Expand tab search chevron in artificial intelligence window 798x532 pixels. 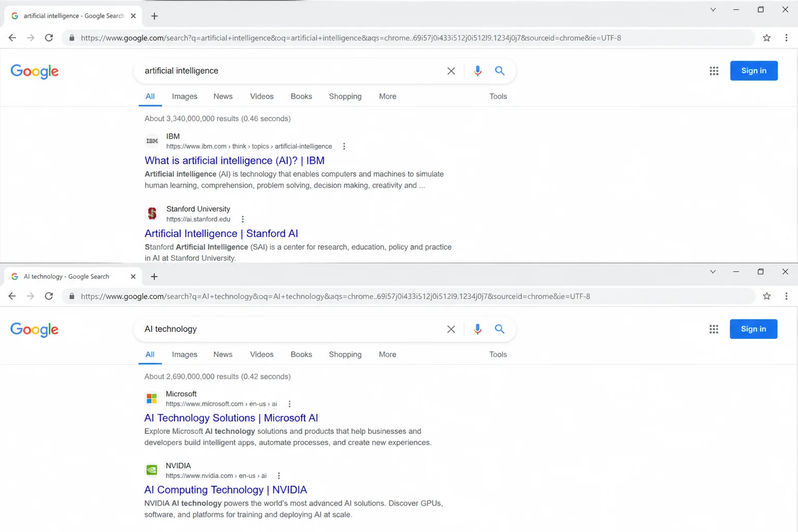713,10
